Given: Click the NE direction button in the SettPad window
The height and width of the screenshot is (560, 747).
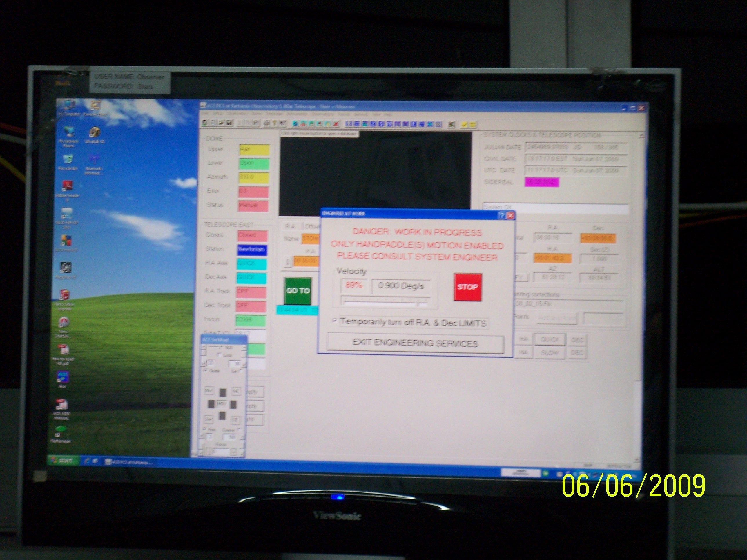Looking at the screenshot, I should click(x=236, y=392).
